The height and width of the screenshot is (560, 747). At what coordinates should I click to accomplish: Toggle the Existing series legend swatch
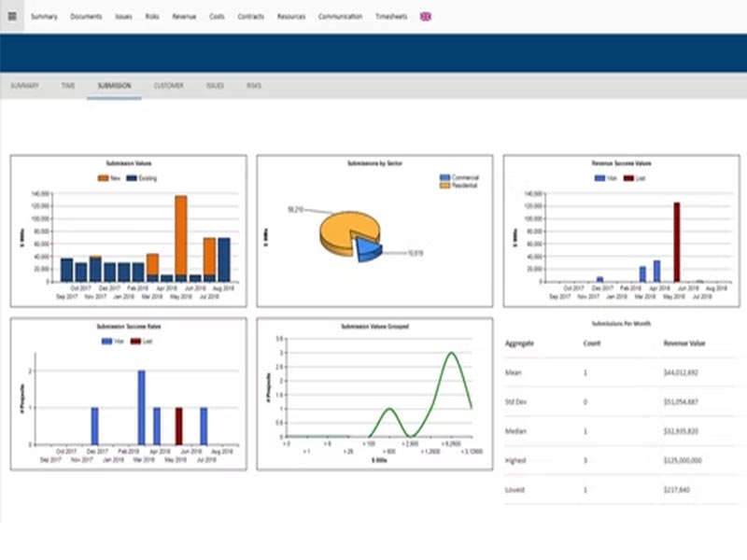[132, 177]
